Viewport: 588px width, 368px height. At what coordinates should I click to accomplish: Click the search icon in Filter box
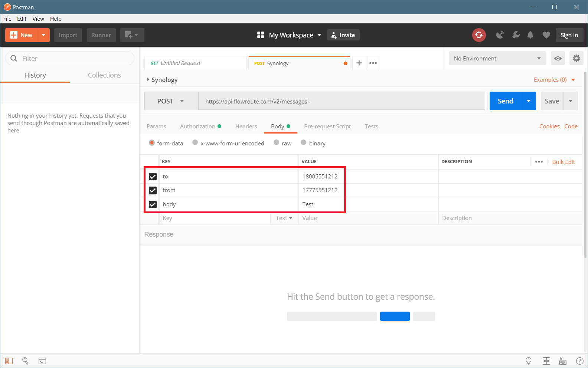[x=14, y=58]
